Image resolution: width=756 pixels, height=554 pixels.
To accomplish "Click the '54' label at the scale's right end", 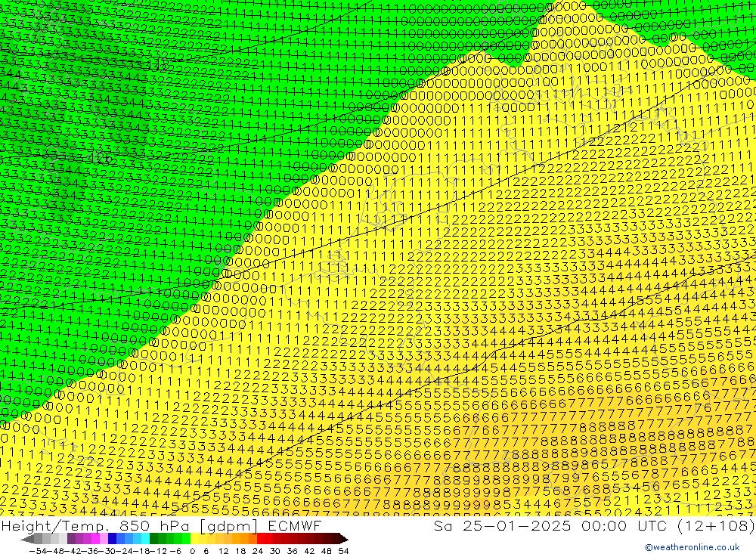I will point(343,551).
